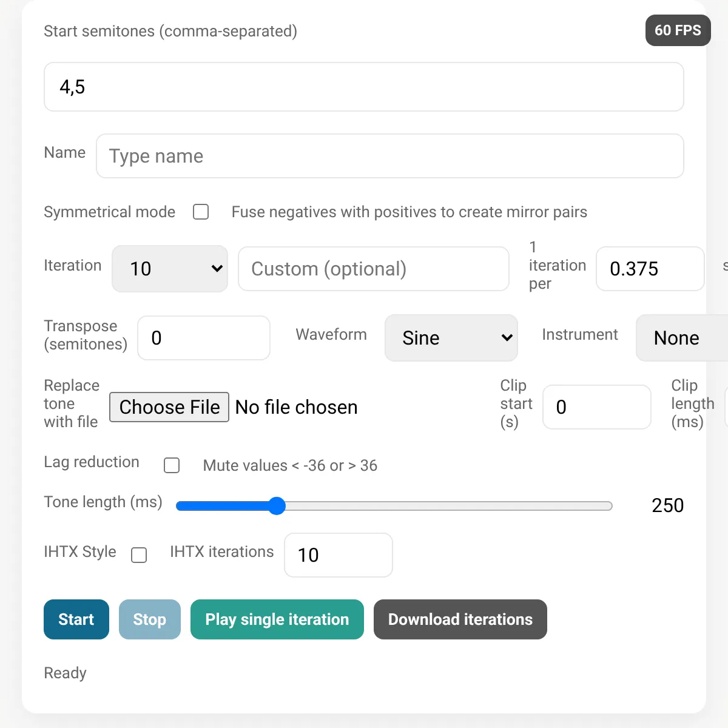Open the Iteration count dropdown
The width and height of the screenshot is (728, 728).
pyautogui.click(x=170, y=269)
